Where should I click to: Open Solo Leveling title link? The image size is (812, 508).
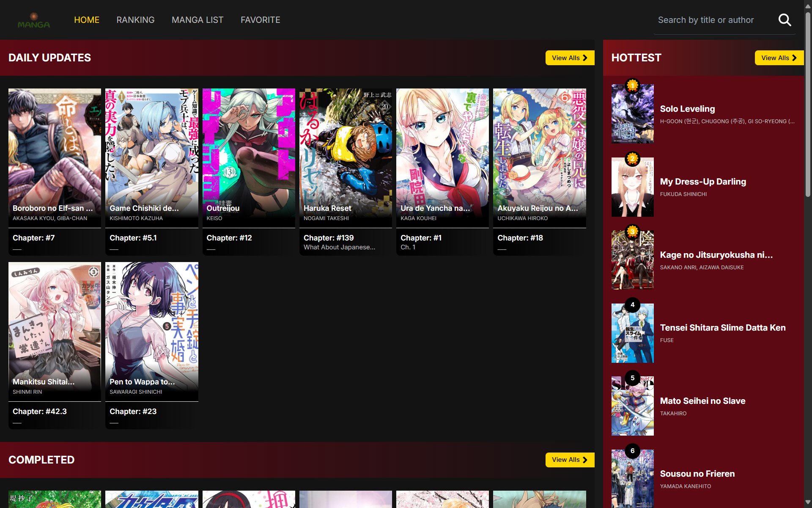(x=687, y=109)
